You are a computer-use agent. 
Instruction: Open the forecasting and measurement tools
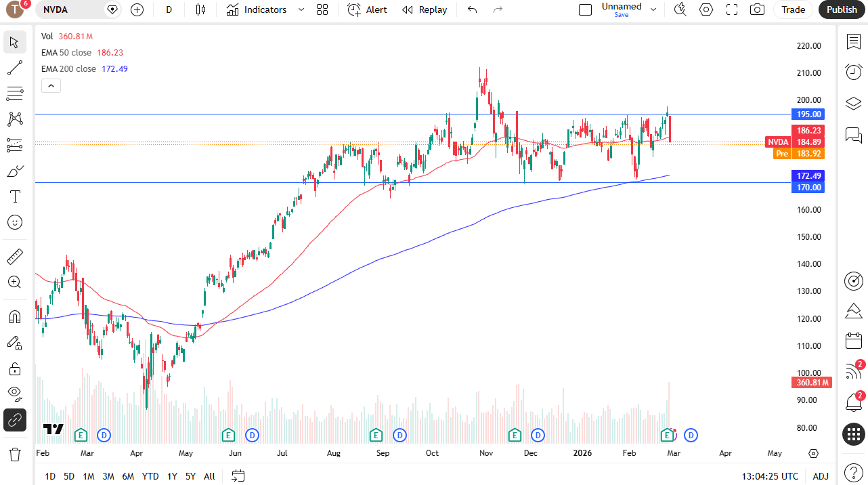(x=14, y=145)
